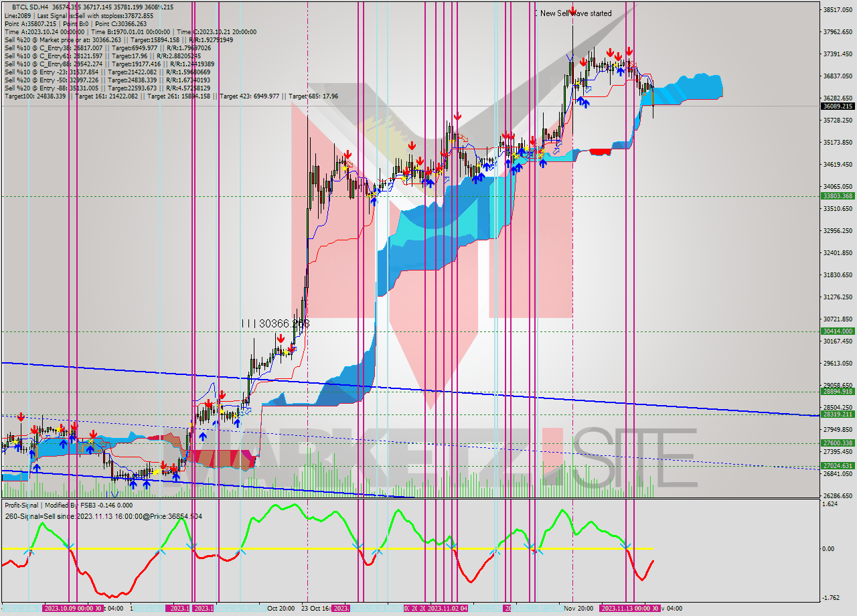
Task: Click the 2023.10.09 00:00 date marker
Action: pos(72,608)
